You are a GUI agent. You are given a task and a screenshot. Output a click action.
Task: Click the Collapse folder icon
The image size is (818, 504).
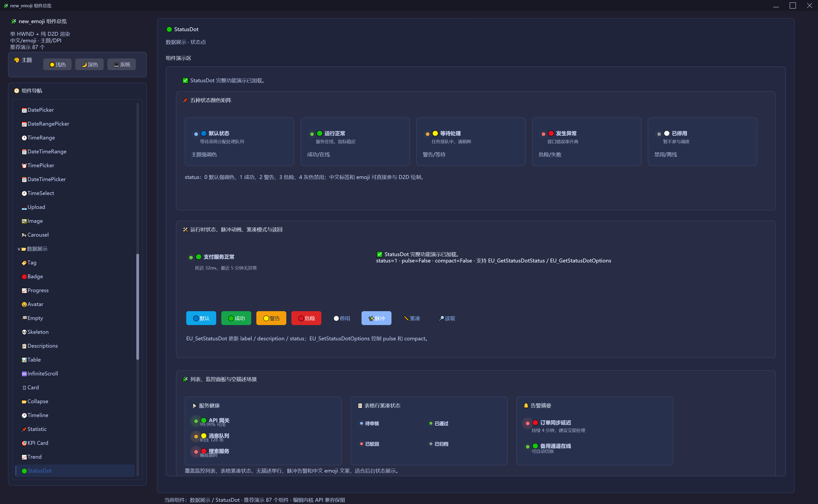coord(24,402)
